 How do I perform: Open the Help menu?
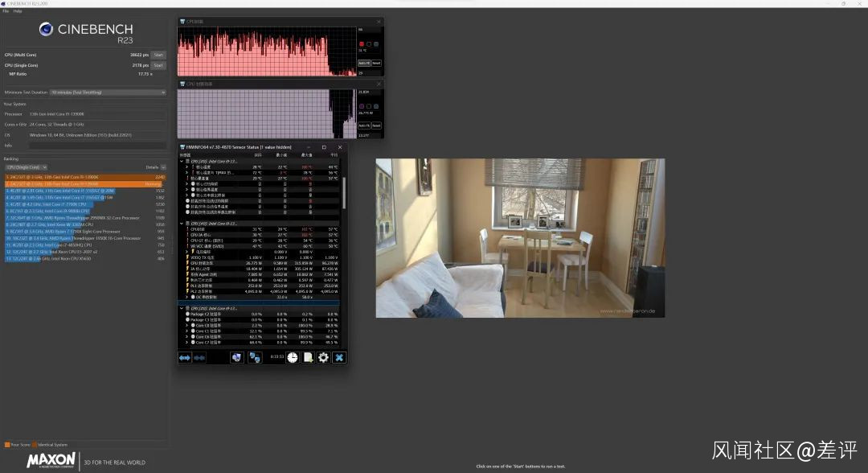coord(18,11)
